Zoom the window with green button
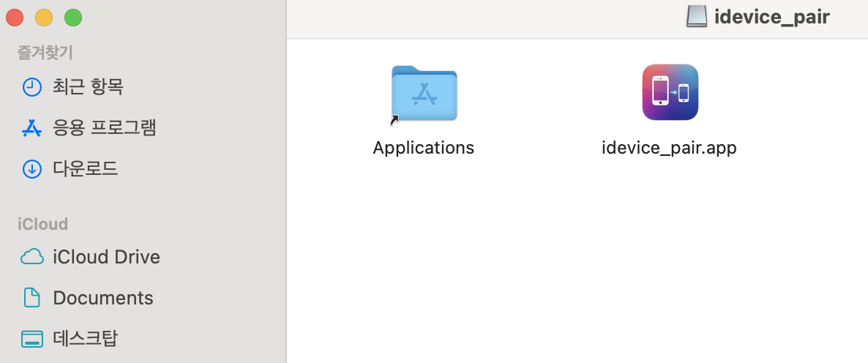The image size is (868, 363). coord(73,18)
